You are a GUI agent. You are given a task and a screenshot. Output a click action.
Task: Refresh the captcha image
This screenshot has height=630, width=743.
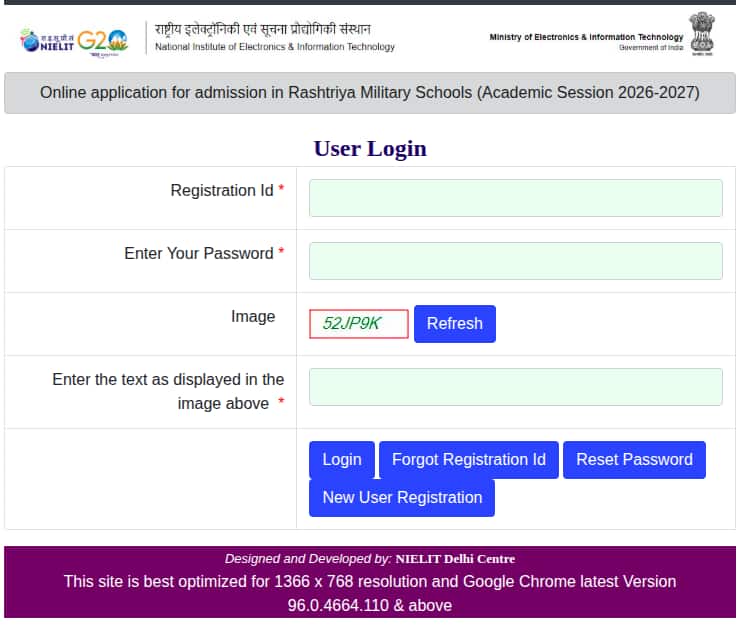(454, 324)
